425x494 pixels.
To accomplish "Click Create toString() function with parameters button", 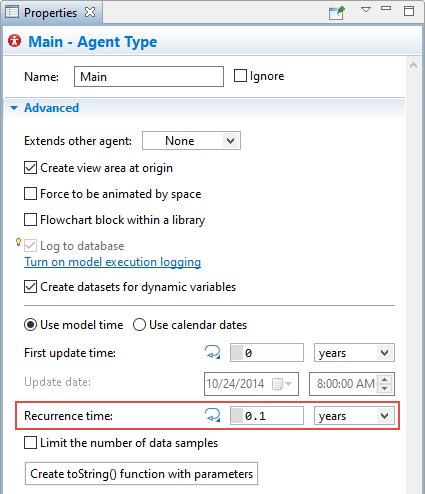I will (141, 474).
